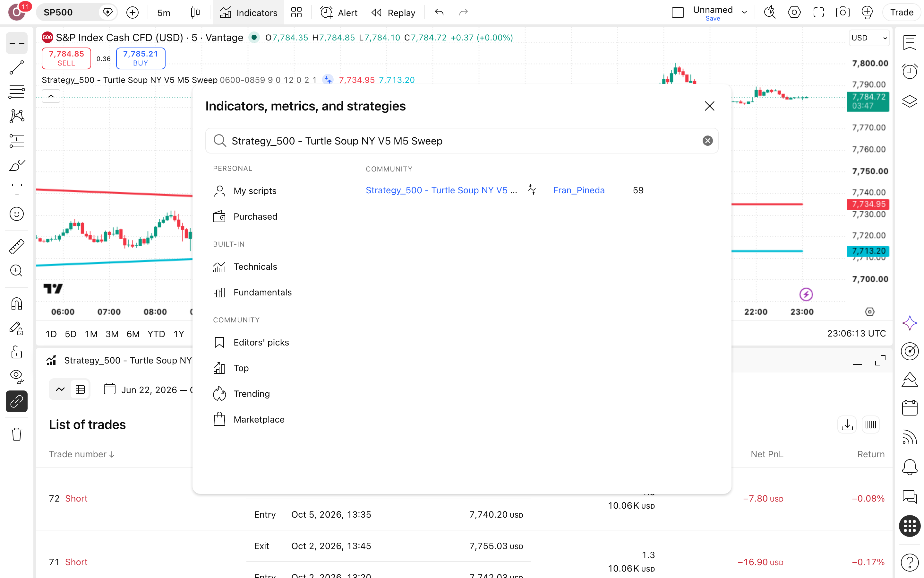
Task: Open the Fibonacci retracement tools
Action: (16, 92)
